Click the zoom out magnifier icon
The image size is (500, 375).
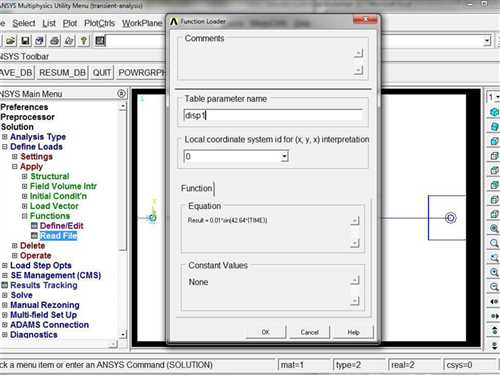494,287
